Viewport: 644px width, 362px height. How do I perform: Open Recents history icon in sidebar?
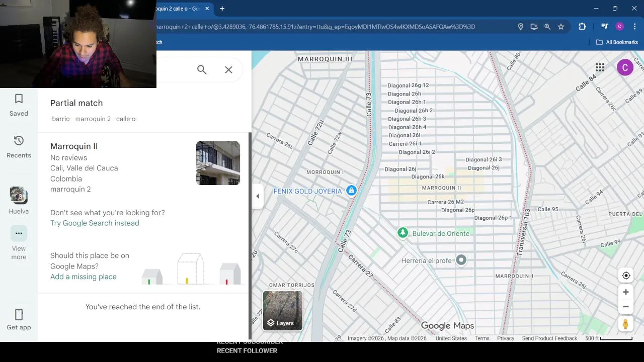[19, 141]
